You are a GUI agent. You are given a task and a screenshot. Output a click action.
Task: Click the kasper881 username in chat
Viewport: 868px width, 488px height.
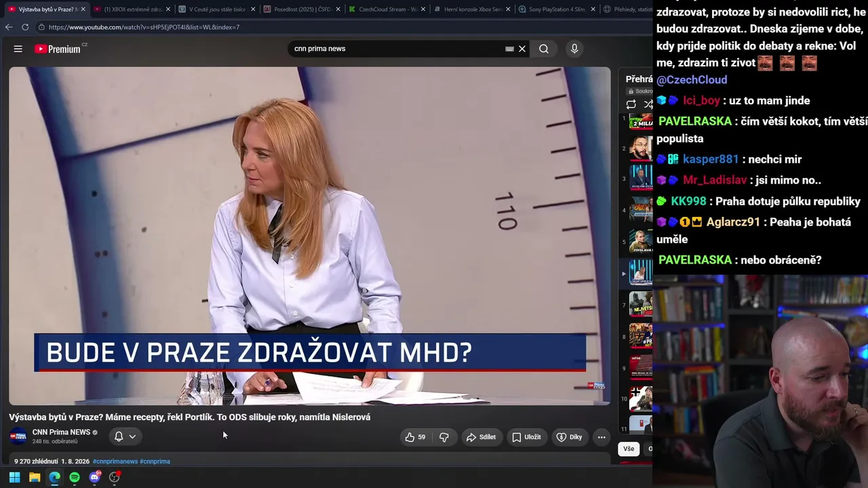[x=711, y=159]
